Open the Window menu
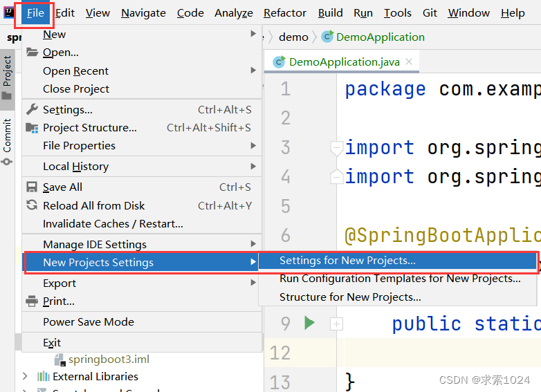Screen dimensions: 541x392 [x=468, y=13]
